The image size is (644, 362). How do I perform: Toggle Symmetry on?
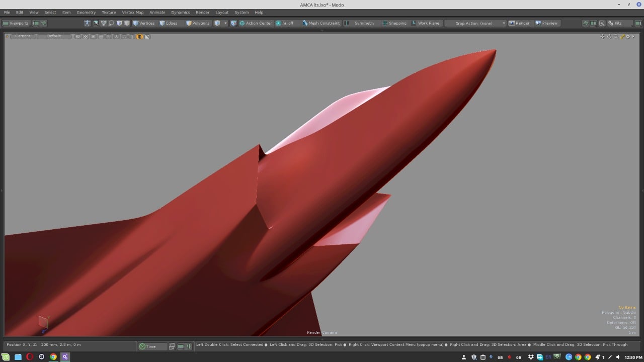click(x=361, y=23)
